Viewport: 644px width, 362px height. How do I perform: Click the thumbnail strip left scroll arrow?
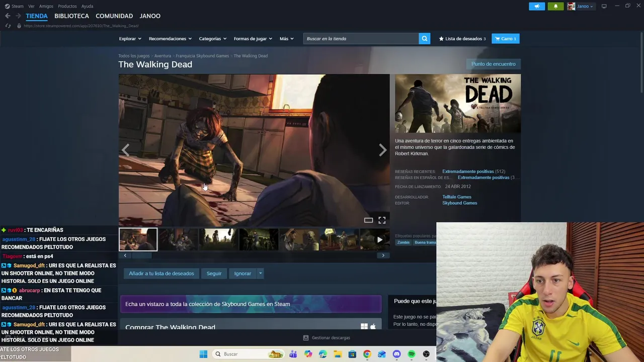coord(125,255)
